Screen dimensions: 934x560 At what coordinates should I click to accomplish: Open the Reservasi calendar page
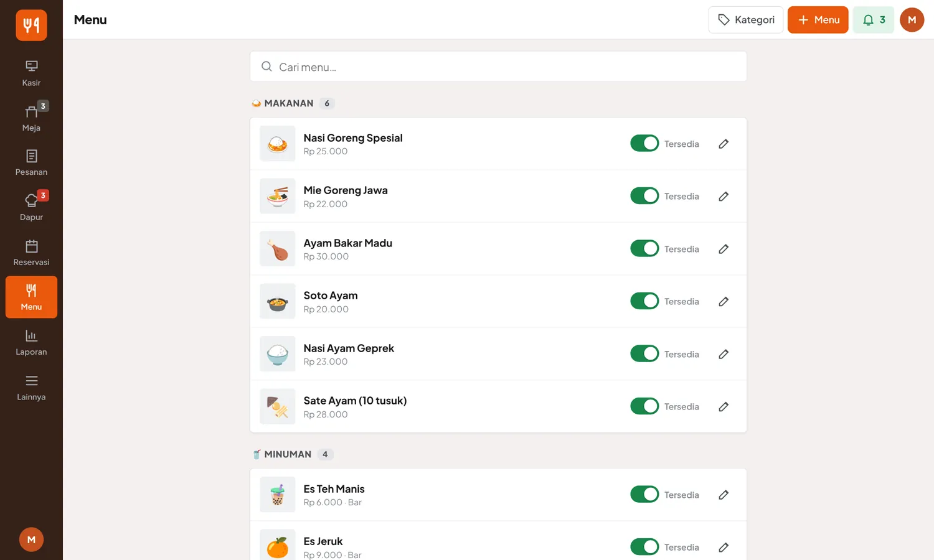point(31,252)
